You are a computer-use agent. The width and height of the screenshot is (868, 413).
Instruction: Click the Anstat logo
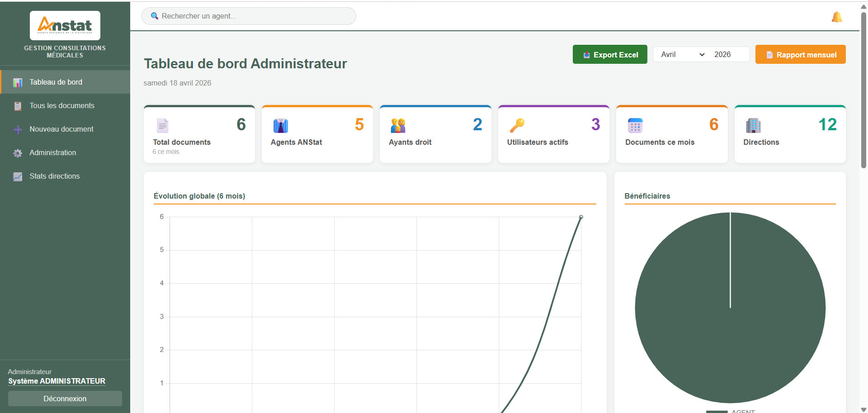click(x=65, y=25)
